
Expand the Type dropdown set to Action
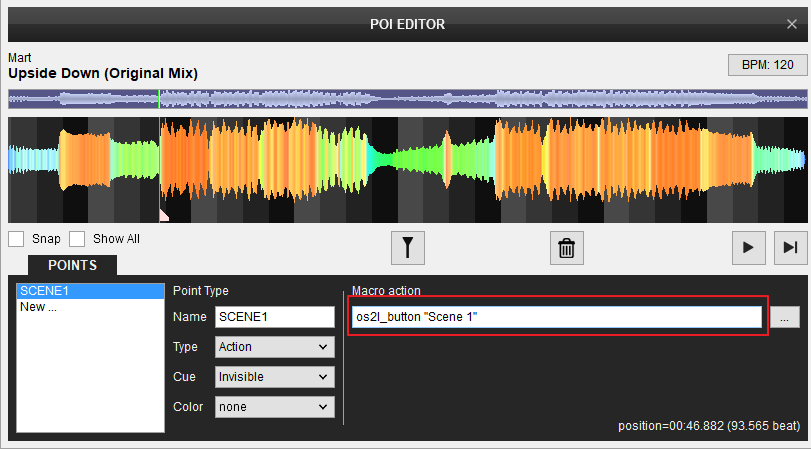pos(274,347)
